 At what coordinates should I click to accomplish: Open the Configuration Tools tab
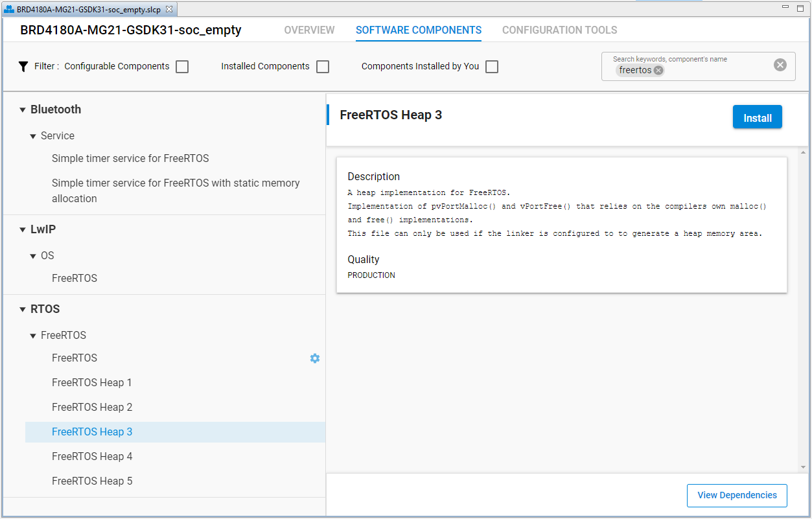coord(559,30)
